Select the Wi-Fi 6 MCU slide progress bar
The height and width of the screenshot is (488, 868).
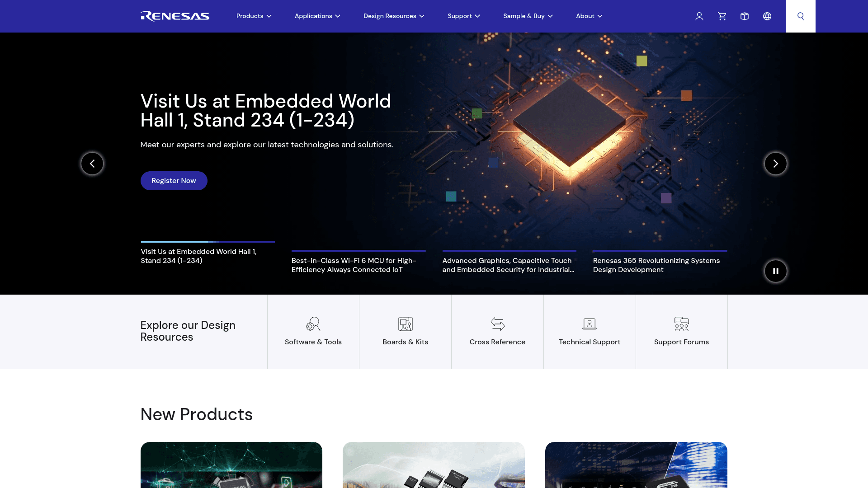[358, 251]
